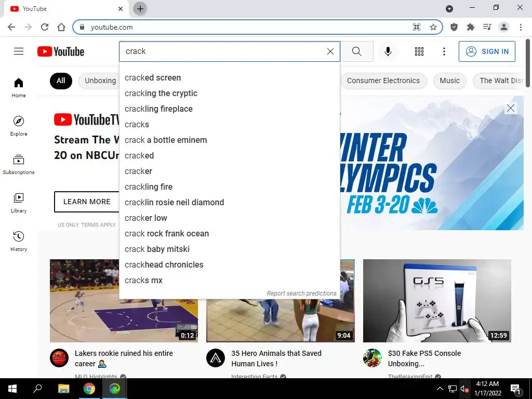The height and width of the screenshot is (399, 532).
Task: Select suggestion "cracker low"
Action: [x=229, y=218]
